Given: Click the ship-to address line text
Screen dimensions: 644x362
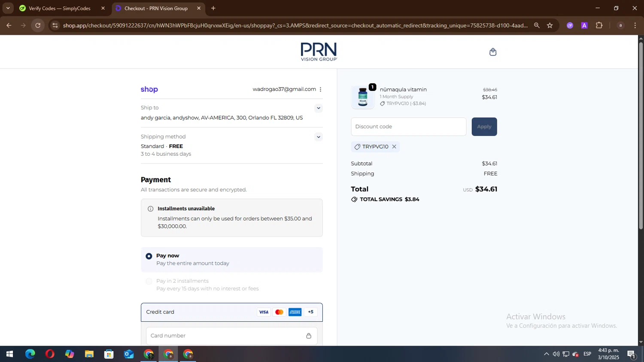Looking at the screenshot, I should coord(222,118).
